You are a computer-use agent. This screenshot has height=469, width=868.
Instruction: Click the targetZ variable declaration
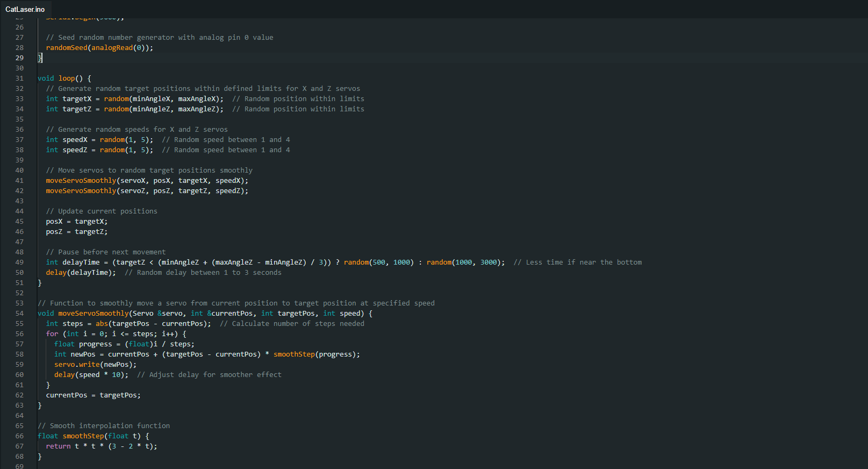click(134, 109)
